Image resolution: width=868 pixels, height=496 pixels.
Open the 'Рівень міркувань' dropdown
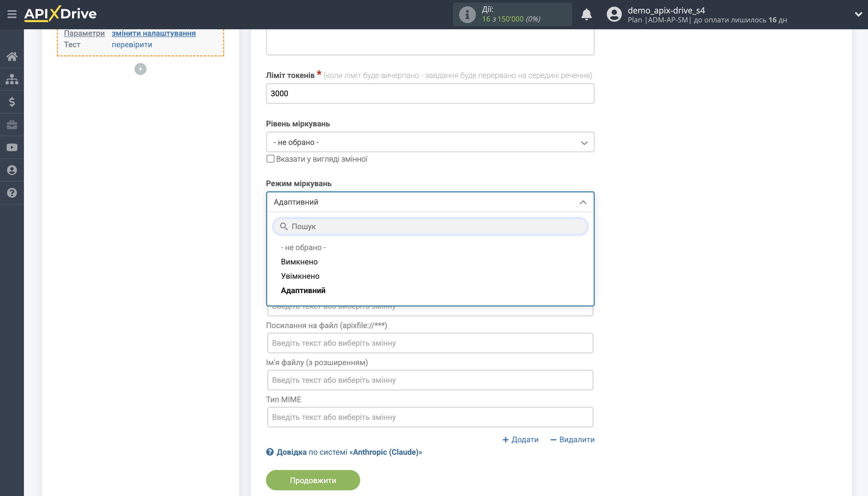tap(430, 142)
